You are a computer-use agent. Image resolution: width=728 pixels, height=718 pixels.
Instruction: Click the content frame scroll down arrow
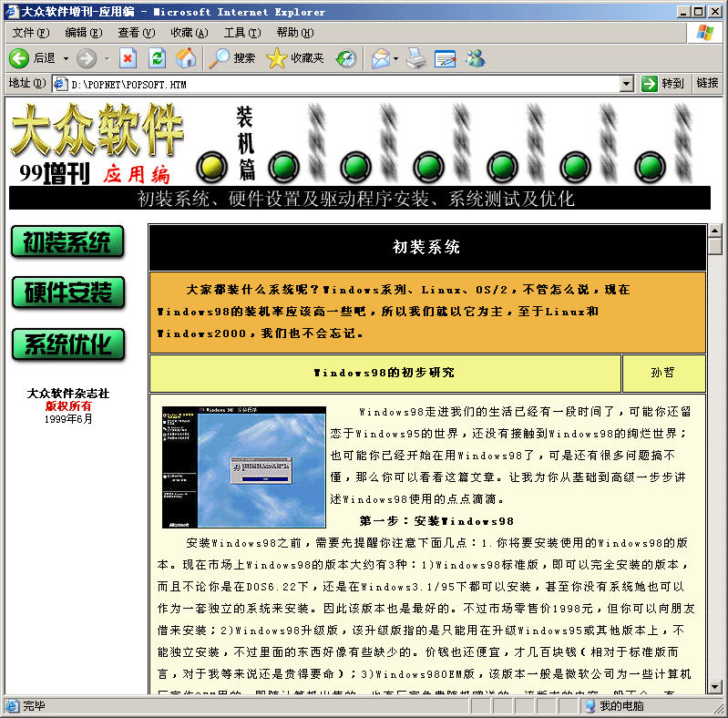[714, 686]
